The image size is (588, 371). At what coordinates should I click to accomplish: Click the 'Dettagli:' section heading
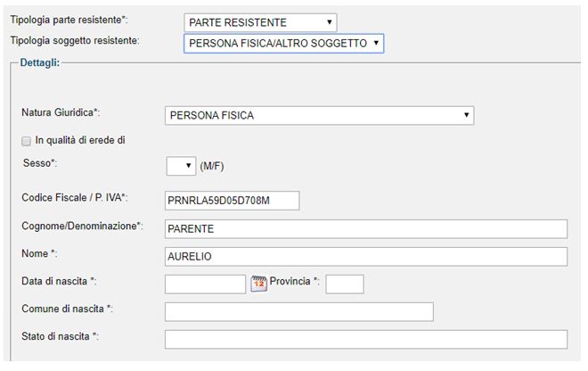coord(40,62)
